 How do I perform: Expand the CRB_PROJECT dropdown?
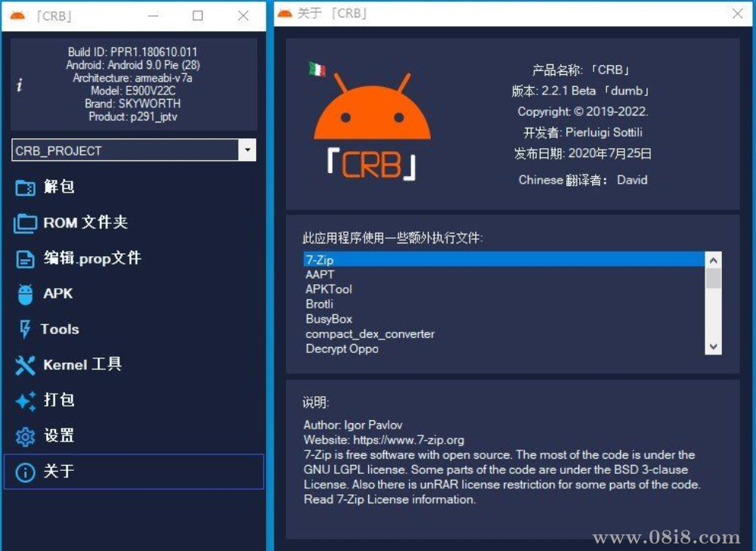247,150
